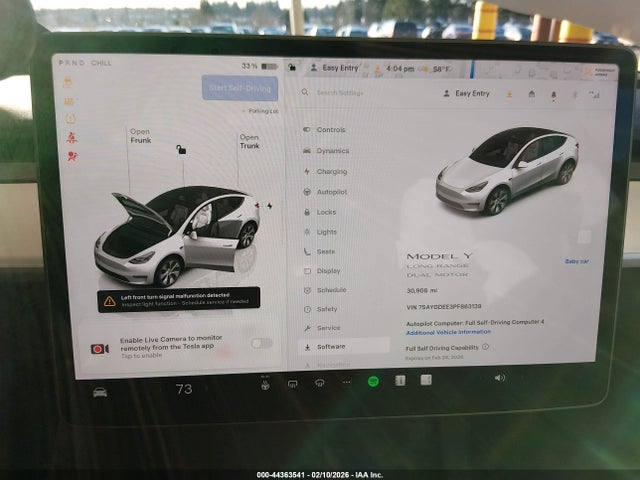This screenshot has height=480, width=640.
Task: Tap the VIN text
Action: coord(444,306)
